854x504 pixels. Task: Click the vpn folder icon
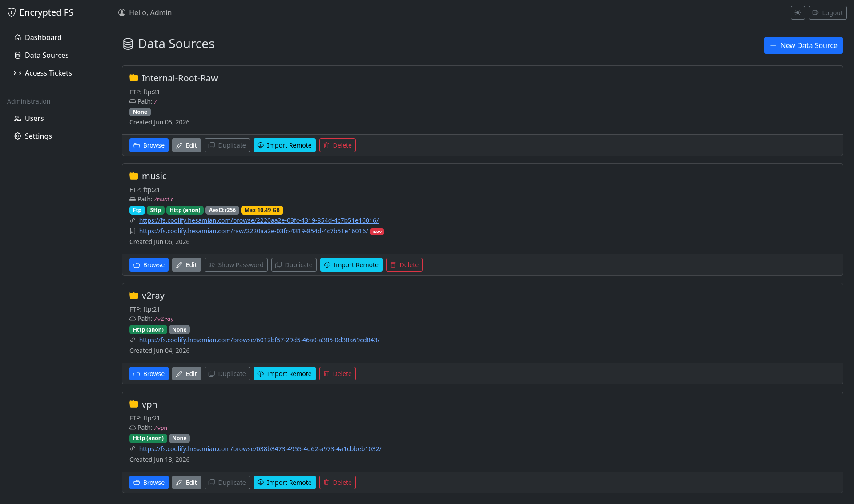coord(134,404)
